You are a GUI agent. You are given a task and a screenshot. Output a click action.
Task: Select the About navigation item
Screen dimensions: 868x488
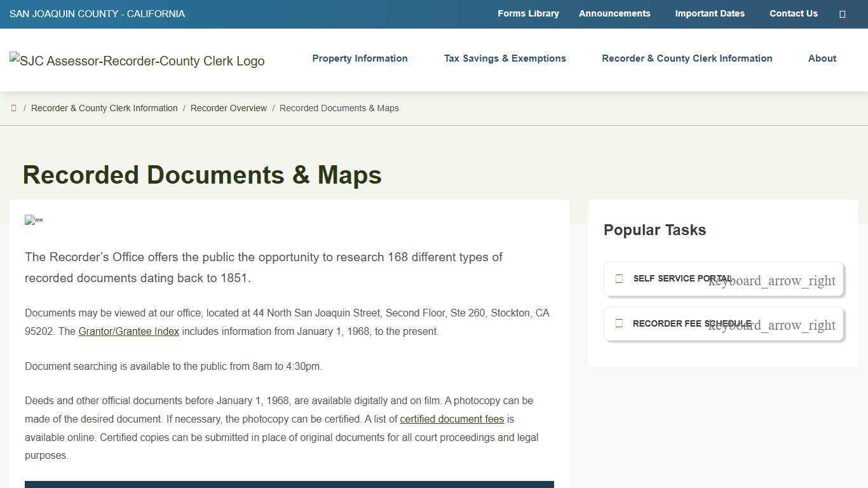(x=822, y=58)
